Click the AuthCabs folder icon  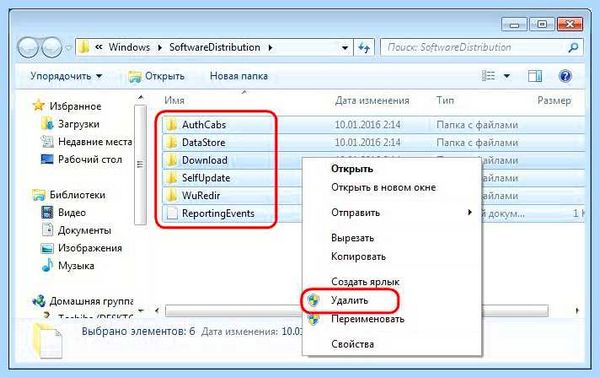point(172,124)
